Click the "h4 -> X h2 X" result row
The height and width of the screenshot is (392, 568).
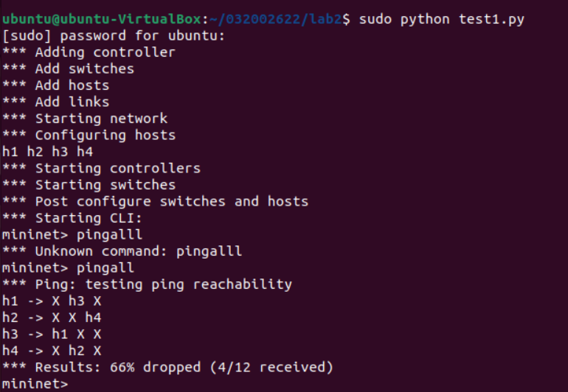52,351
